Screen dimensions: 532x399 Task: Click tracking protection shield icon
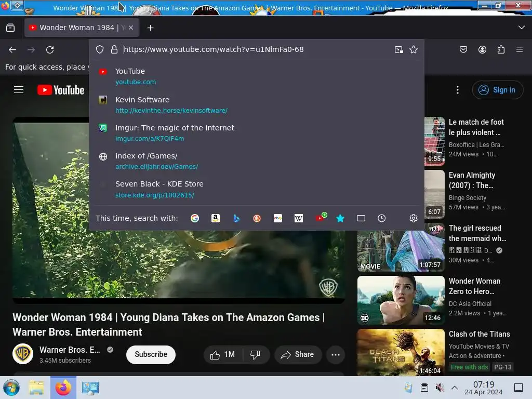click(x=100, y=49)
